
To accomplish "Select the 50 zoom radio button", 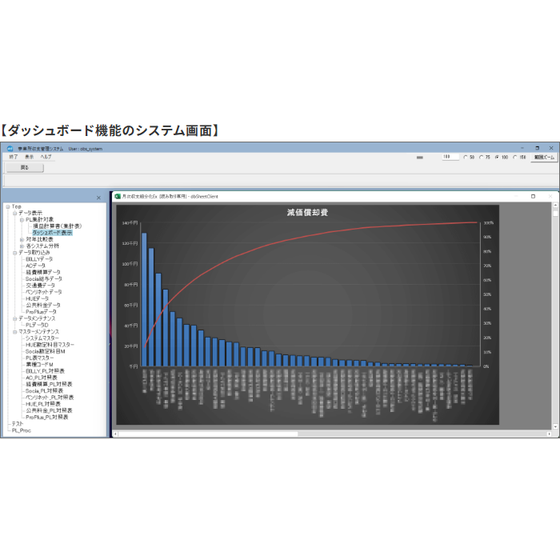I will coord(465,157).
